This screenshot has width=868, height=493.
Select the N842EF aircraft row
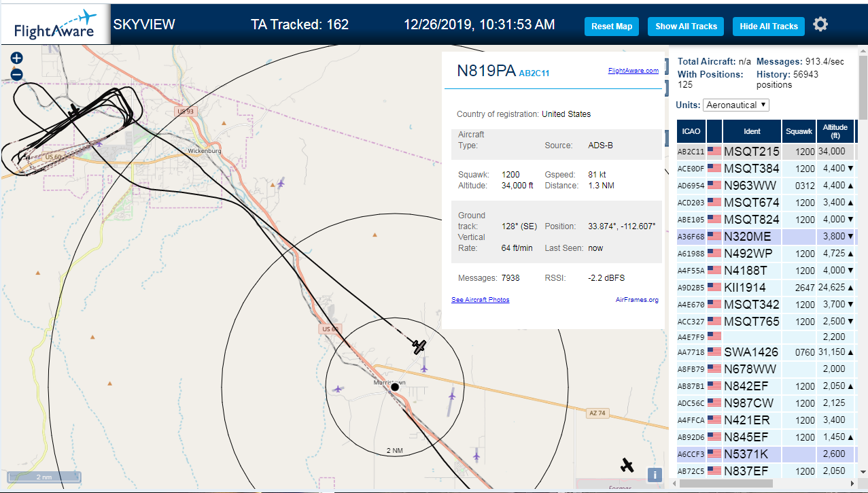[x=766, y=386]
